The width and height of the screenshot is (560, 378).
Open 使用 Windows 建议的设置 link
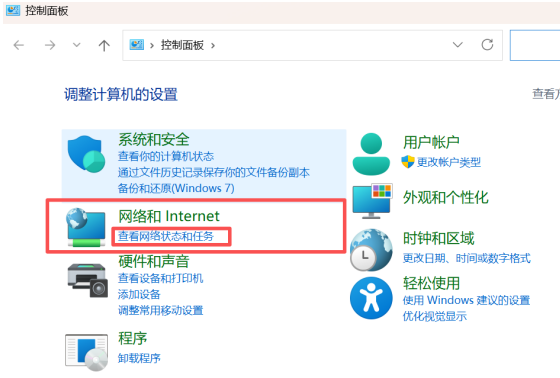click(x=466, y=300)
